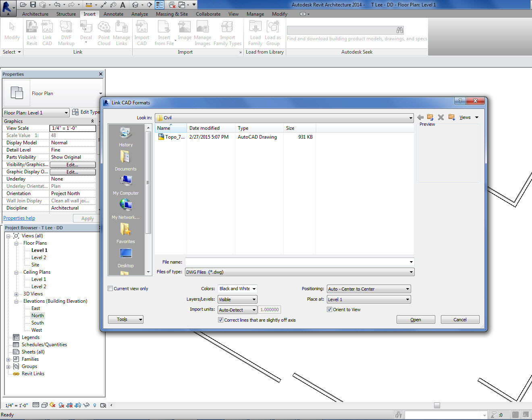The image size is (532, 420).
Task: Open the Views menu in Link CAD dialog
Action: (x=469, y=117)
